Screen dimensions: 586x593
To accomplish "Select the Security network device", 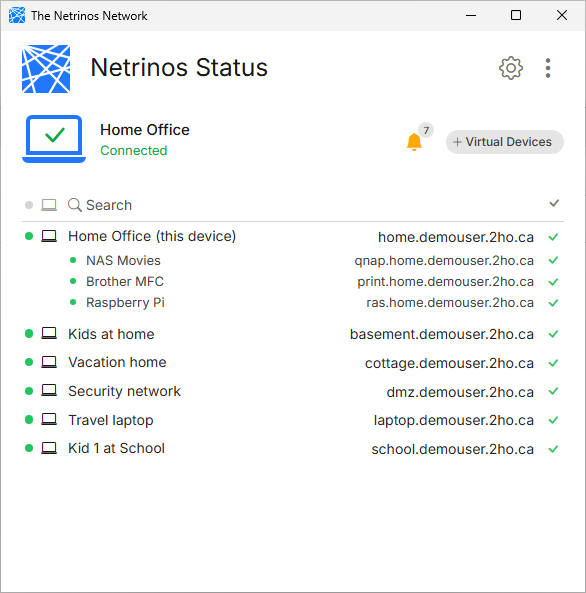I will [x=124, y=391].
